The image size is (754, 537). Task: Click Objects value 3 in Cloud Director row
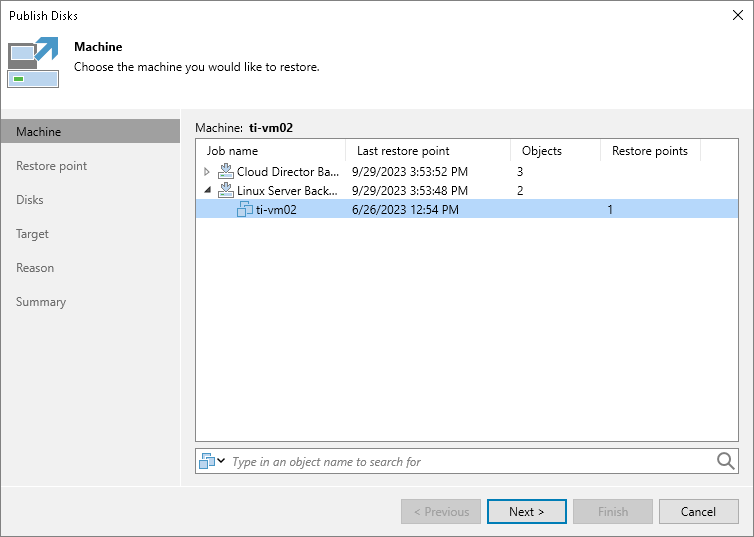pyautogui.click(x=520, y=172)
